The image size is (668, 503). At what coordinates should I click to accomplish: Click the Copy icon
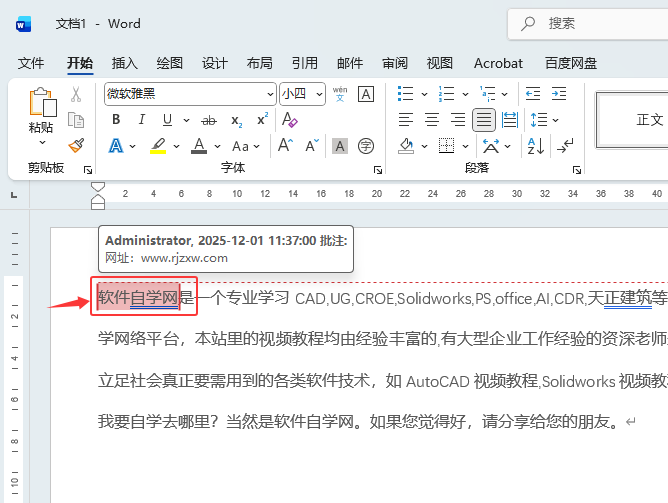coord(76,120)
